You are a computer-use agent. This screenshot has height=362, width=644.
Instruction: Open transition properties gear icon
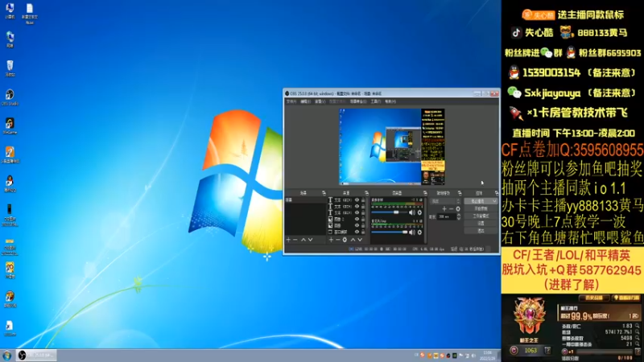[458, 209]
